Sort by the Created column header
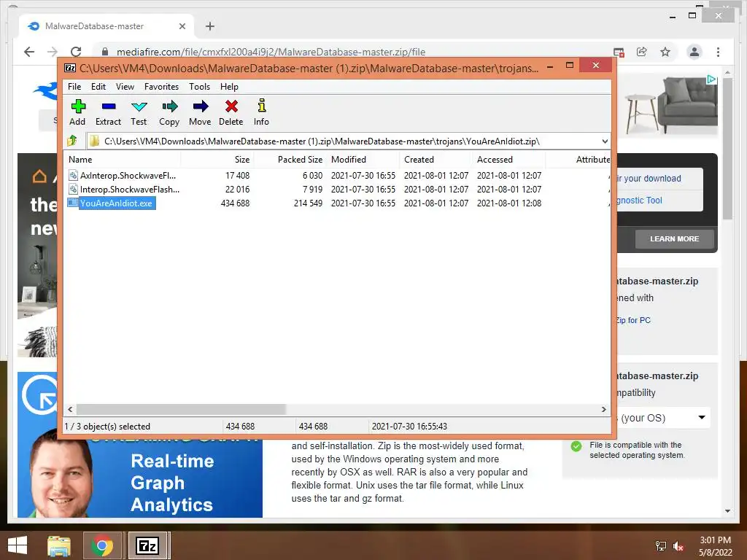The height and width of the screenshot is (560, 747). click(436, 160)
